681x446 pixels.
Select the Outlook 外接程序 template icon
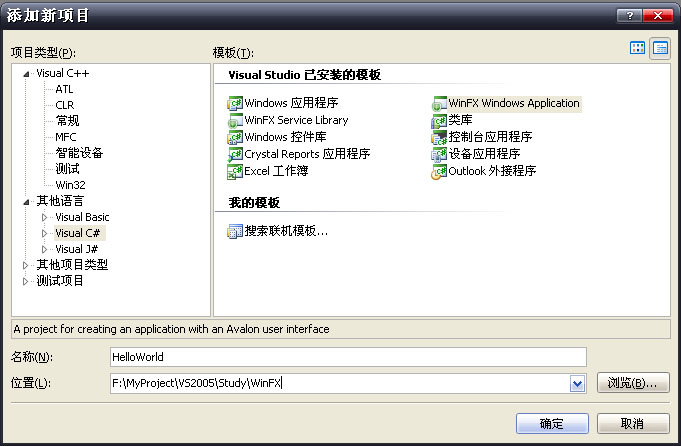[439, 171]
